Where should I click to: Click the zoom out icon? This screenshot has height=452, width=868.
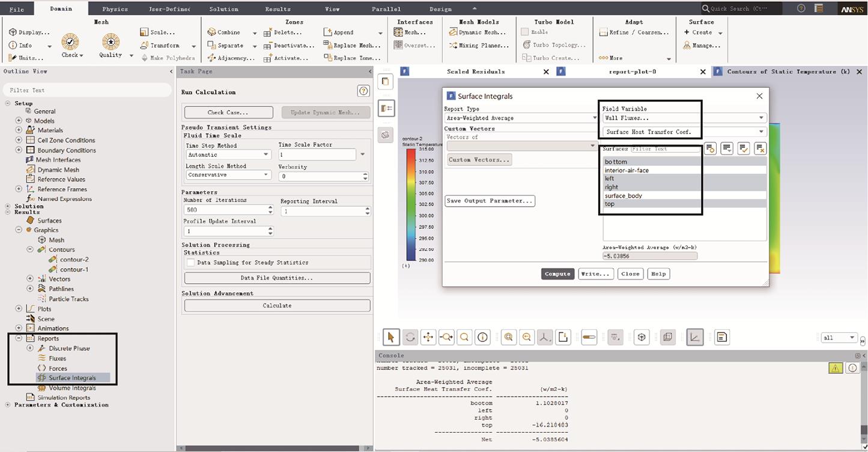pos(527,337)
